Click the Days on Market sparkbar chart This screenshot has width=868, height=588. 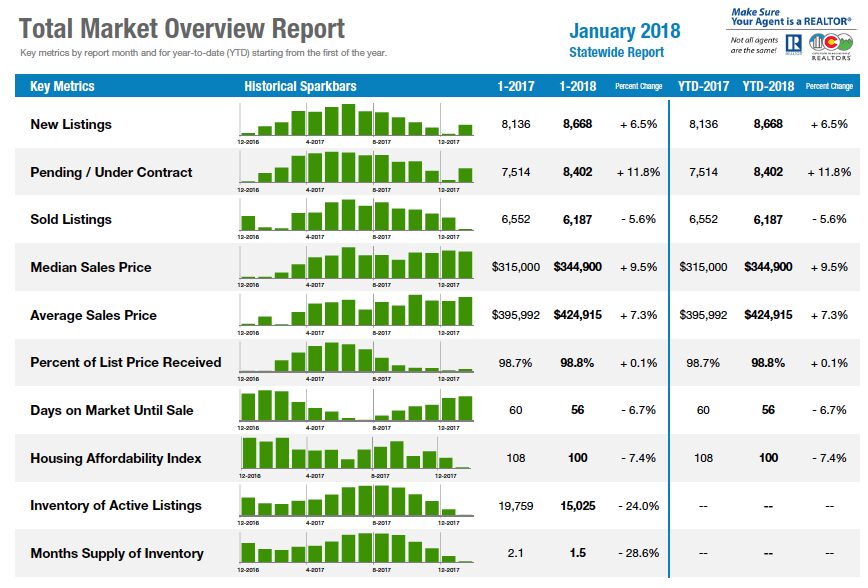pyautogui.click(x=356, y=410)
